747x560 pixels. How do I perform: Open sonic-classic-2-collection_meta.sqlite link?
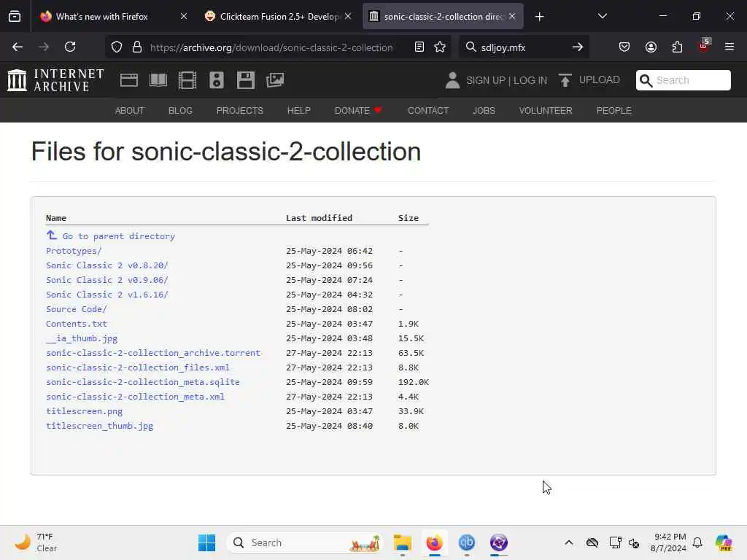pyautogui.click(x=143, y=382)
